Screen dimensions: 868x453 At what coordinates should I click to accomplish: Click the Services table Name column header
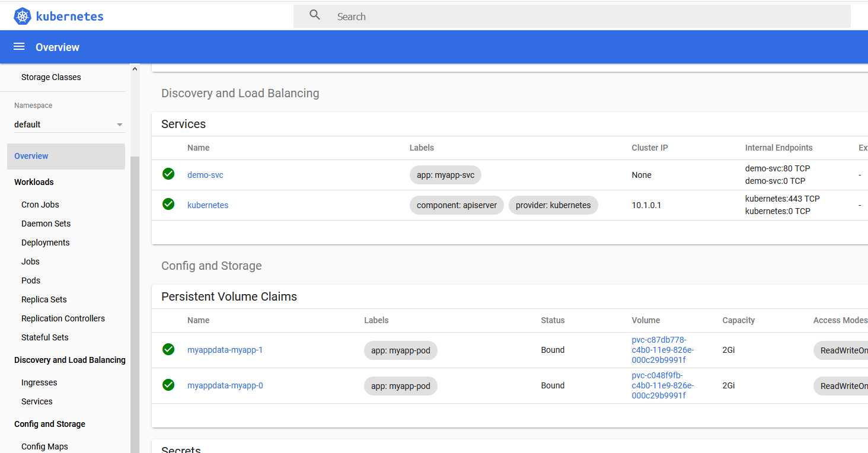(x=198, y=148)
